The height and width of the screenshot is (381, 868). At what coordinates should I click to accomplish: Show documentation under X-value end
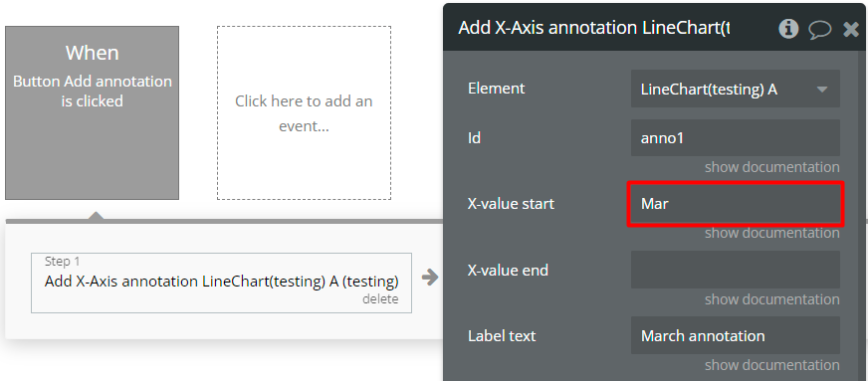click(x=771, y=299)
